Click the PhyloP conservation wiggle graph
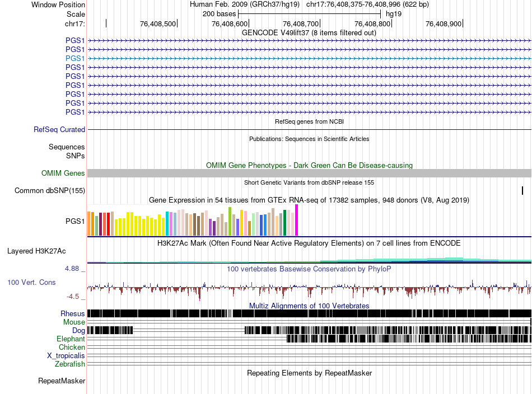Screen dimensions: 532x394 [x=309, y=290]
